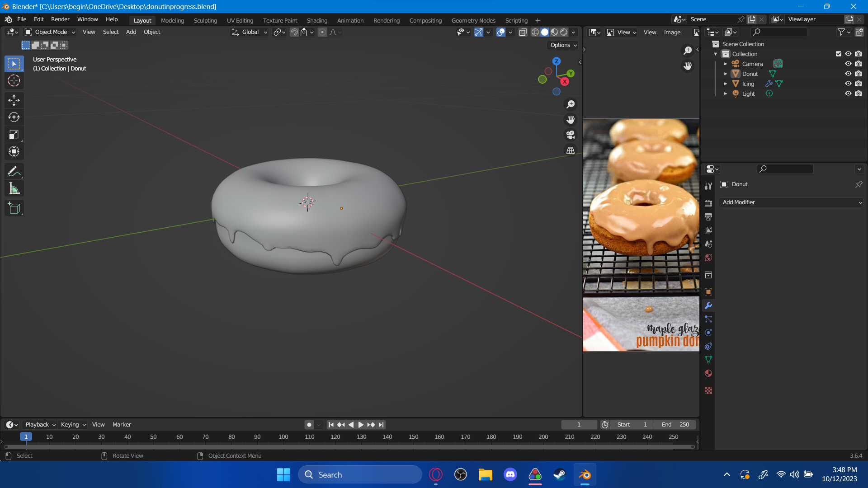868x488 pixels.
Task: Select the Scale tool
Action: (14, 134)
